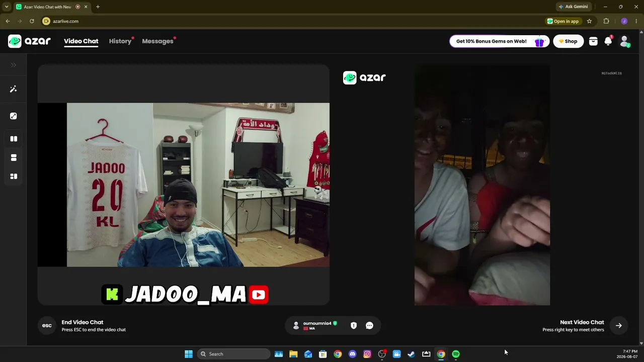Open Windows Start menu

pos(189,354)
